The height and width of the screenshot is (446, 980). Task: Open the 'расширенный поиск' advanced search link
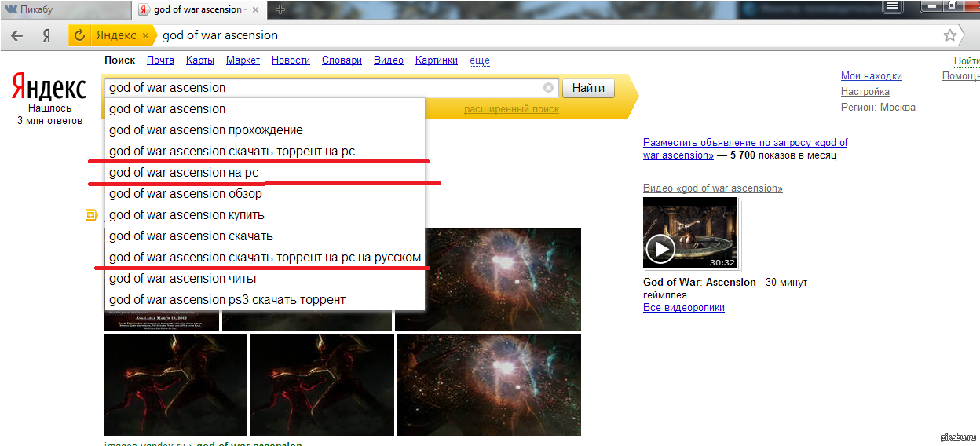511,109
